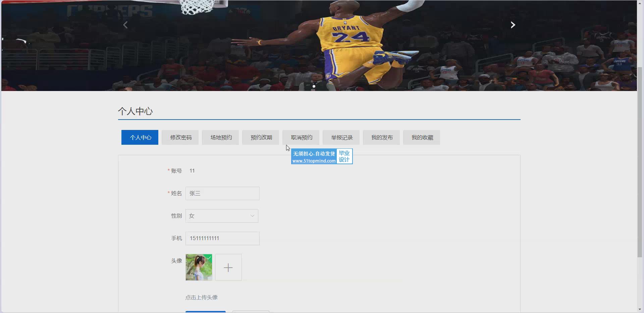
Task: Click the 手机 phone number input field
Action: pyautogui.click(x=222, y=238)
